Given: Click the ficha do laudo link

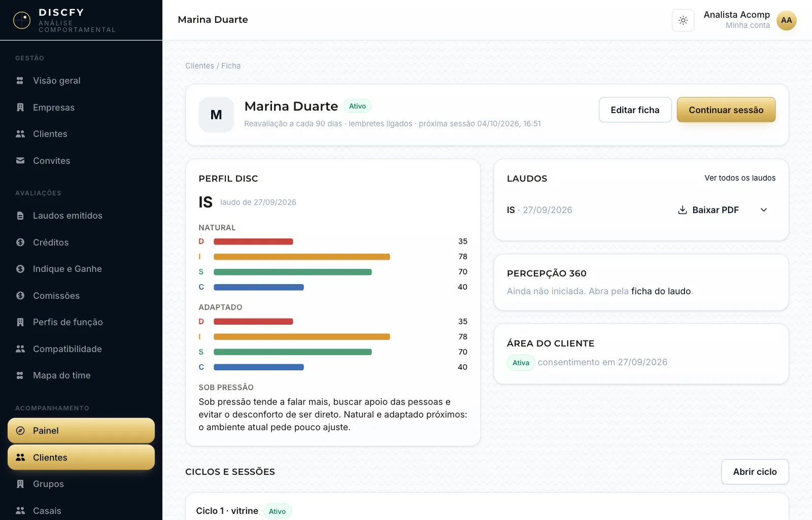Looking at the screenshot, I should point(661,291).
